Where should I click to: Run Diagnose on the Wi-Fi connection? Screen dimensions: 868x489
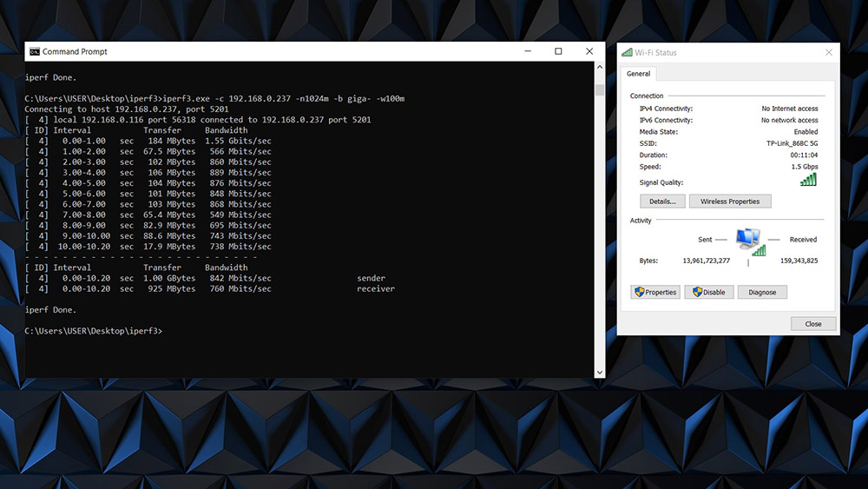click(x=762, y=292)
